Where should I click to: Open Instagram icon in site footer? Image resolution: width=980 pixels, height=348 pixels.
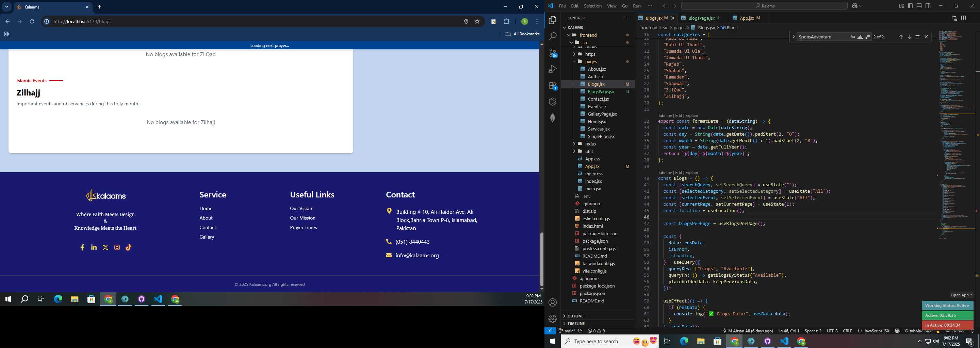point(117,247)
